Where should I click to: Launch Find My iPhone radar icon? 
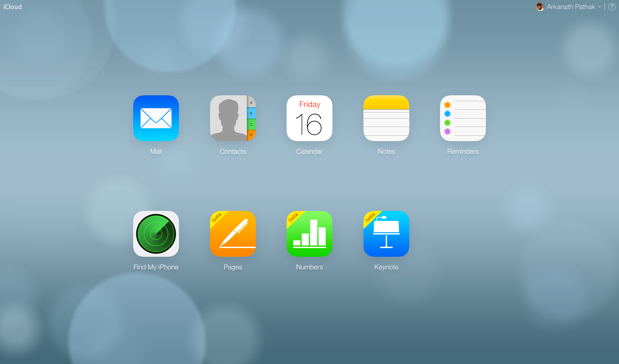156,234
